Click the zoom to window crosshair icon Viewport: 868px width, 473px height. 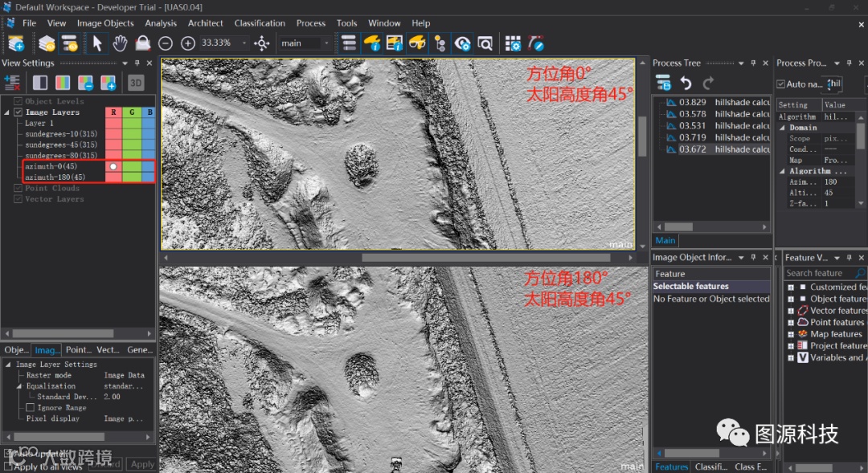(x=261, y=43)
